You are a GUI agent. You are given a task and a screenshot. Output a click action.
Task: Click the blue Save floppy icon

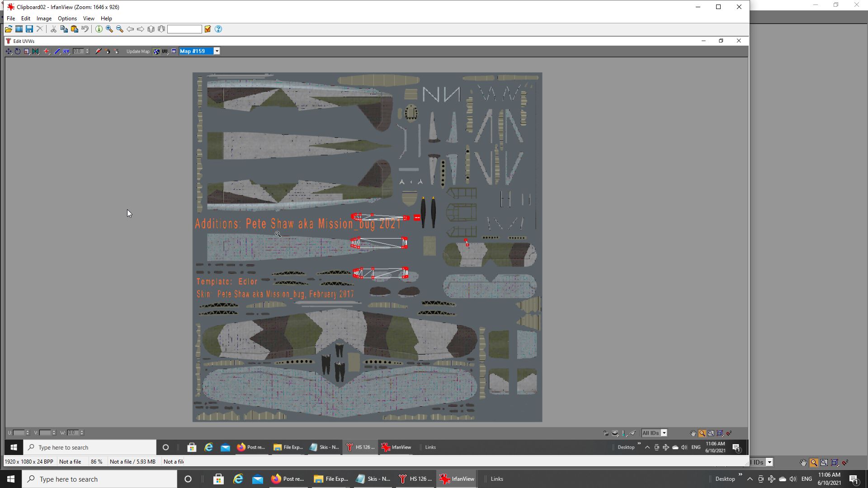(29, 29)
